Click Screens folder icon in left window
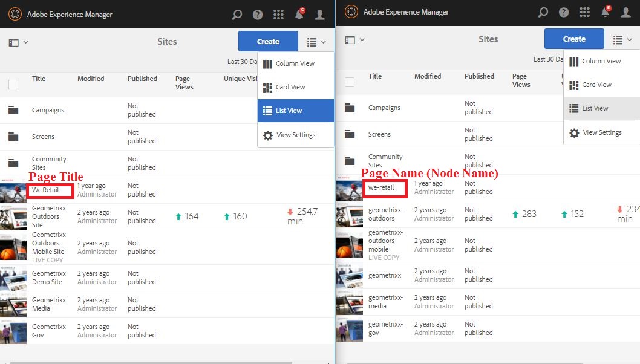This screenshot has width=640, height=364. pyautogui.click(x=13, y=137)
